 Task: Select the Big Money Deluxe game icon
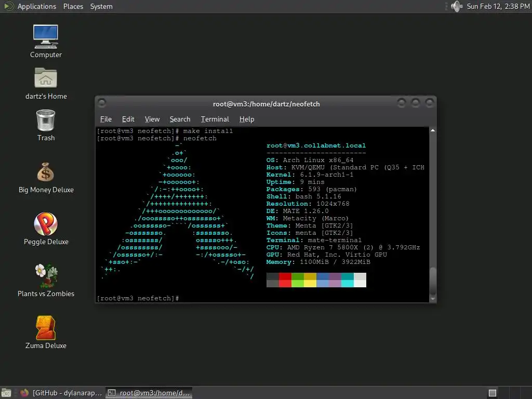point(46,172)
